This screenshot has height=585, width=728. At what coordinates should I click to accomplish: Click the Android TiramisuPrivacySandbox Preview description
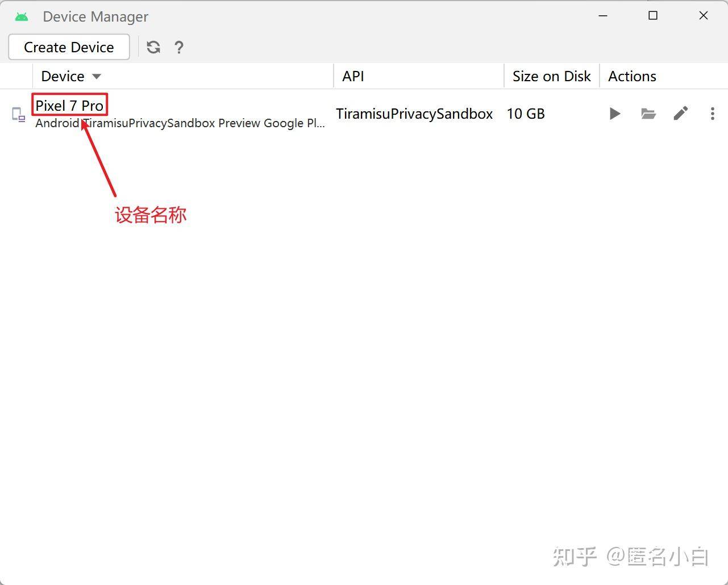point(180,123)
